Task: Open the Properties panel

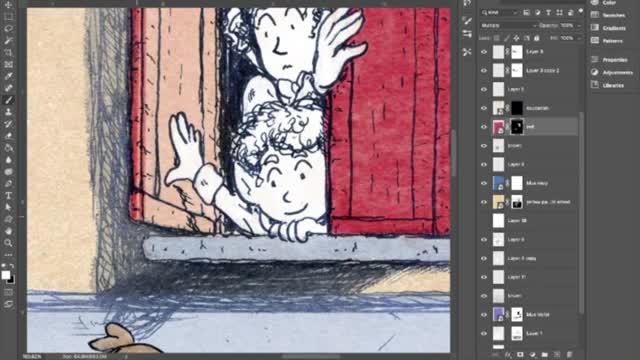Action: [x=609, y=60]
